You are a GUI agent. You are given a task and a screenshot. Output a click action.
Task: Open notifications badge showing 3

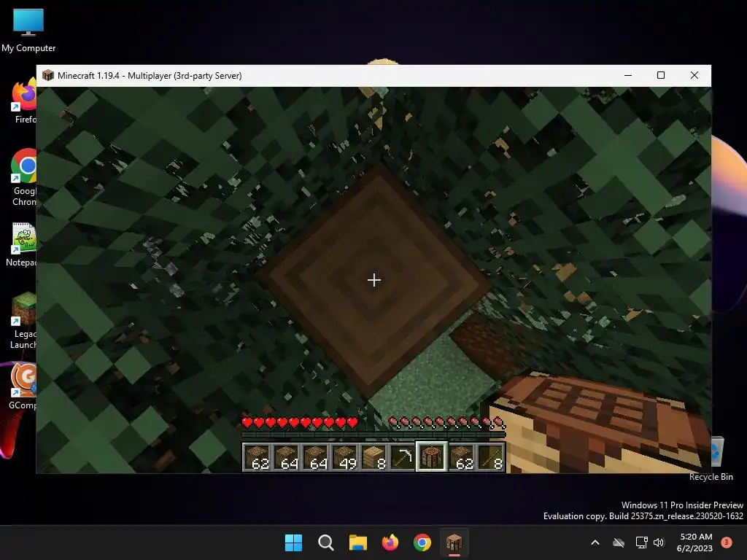click(x=727, y=542)
